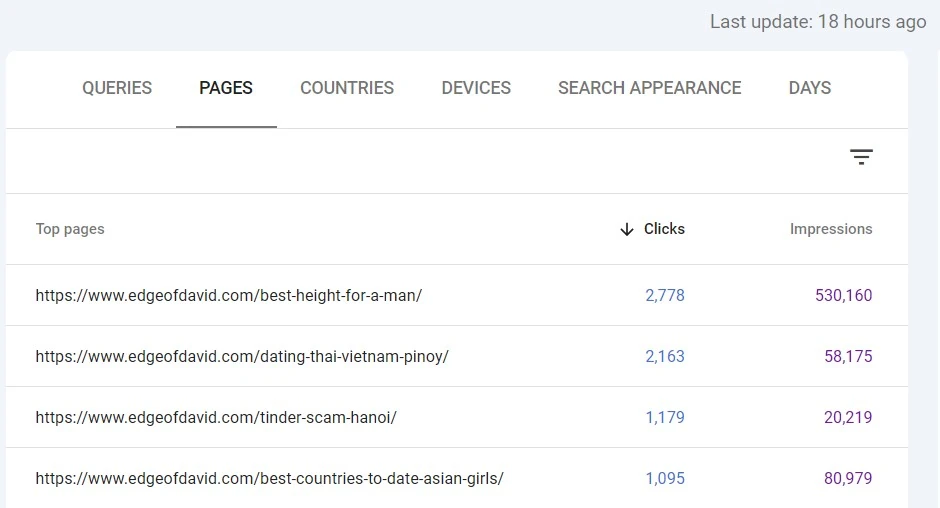
Task: Select the 1,179 clicks cell
Action: [x=664, y=418]
